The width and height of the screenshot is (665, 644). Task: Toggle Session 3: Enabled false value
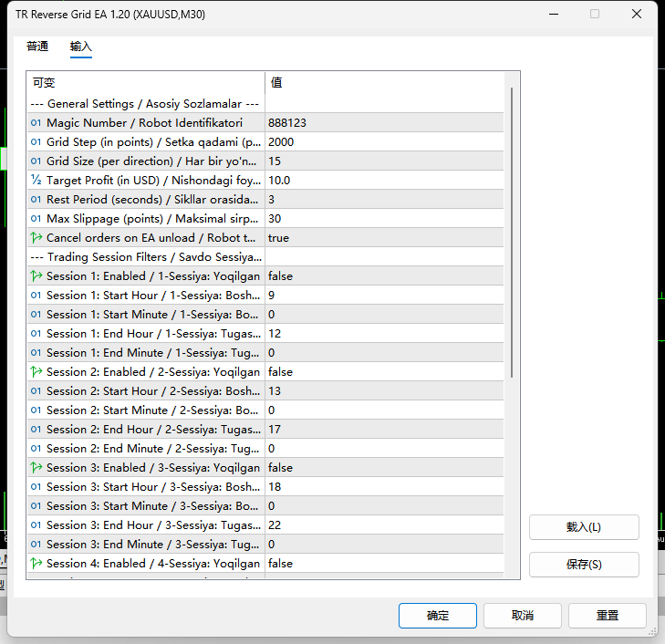(384, 468)
